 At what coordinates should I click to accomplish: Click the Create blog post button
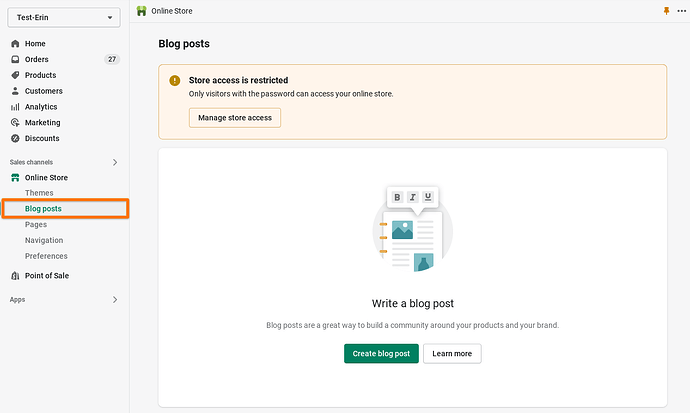click(381, 354)
